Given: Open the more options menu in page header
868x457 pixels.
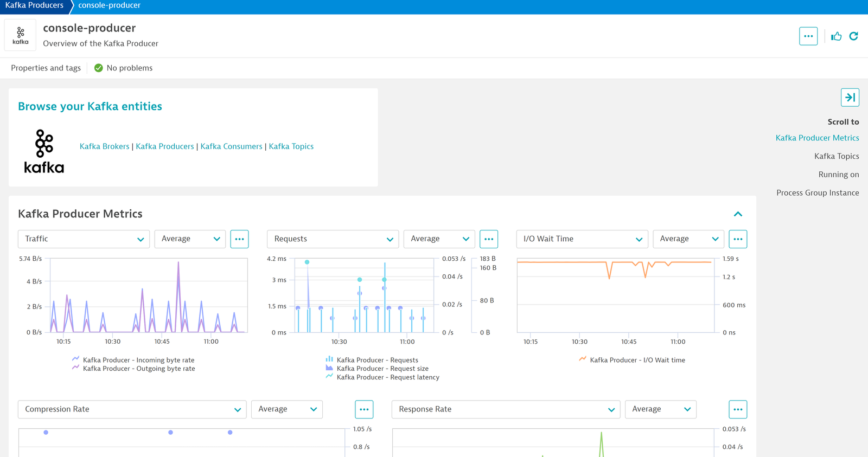Looking at the screenshot, I should pyautogui.click(x=808, y=36).
